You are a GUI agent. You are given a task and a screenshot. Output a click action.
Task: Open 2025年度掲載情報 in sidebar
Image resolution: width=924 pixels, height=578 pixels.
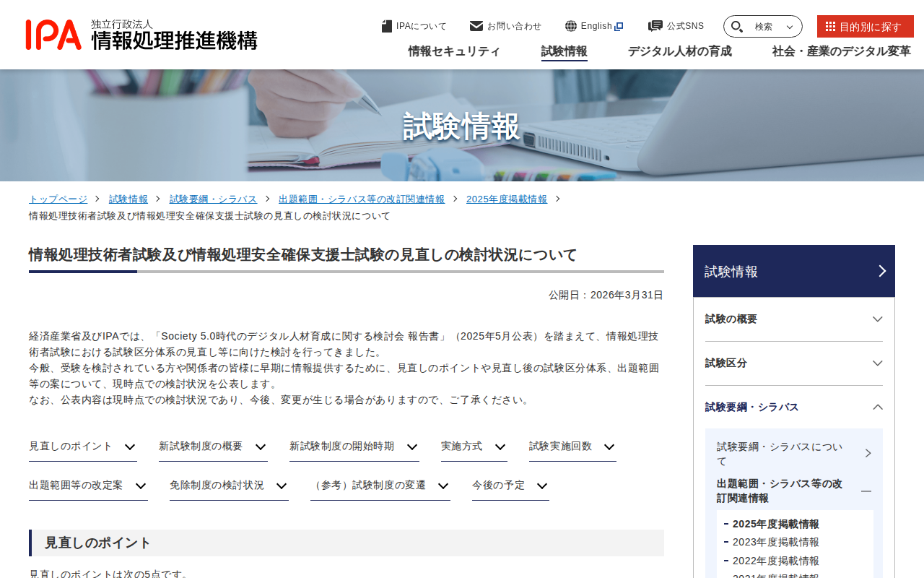pos(776,524)
